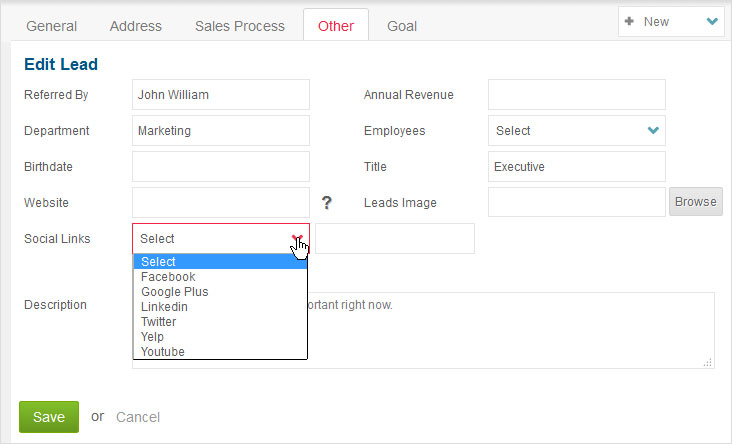Go to the Sales Process tab
Viewport: 732px width, 444px height.
point(240,26)
